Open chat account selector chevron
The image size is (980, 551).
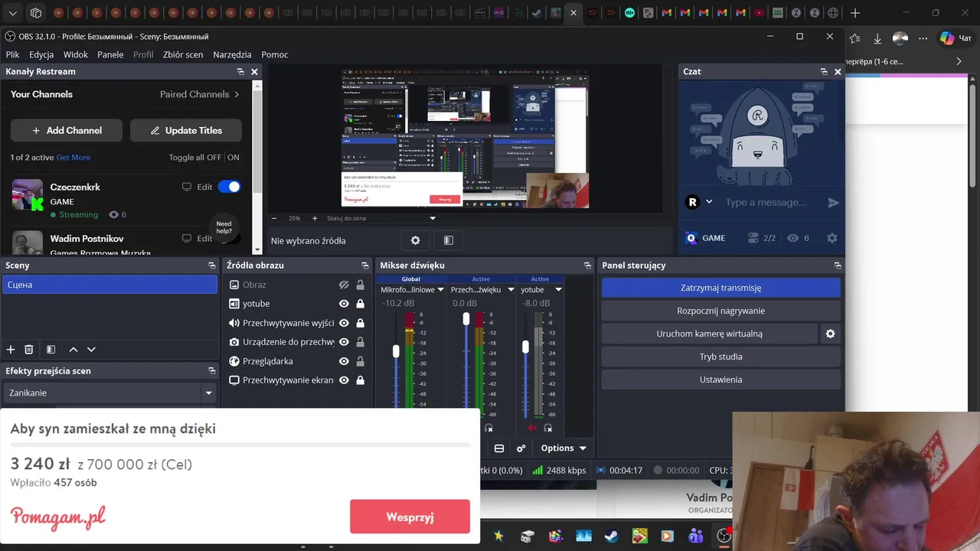709,202
